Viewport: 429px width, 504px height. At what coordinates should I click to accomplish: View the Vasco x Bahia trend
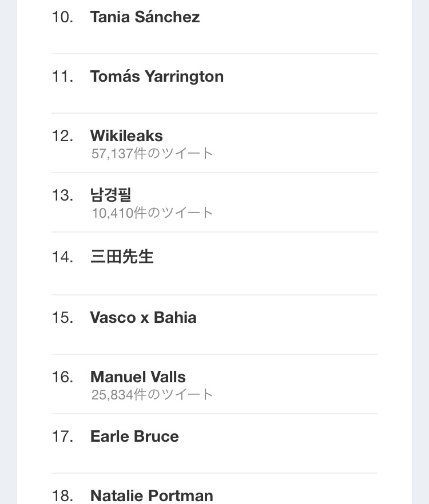click(143, 318)
